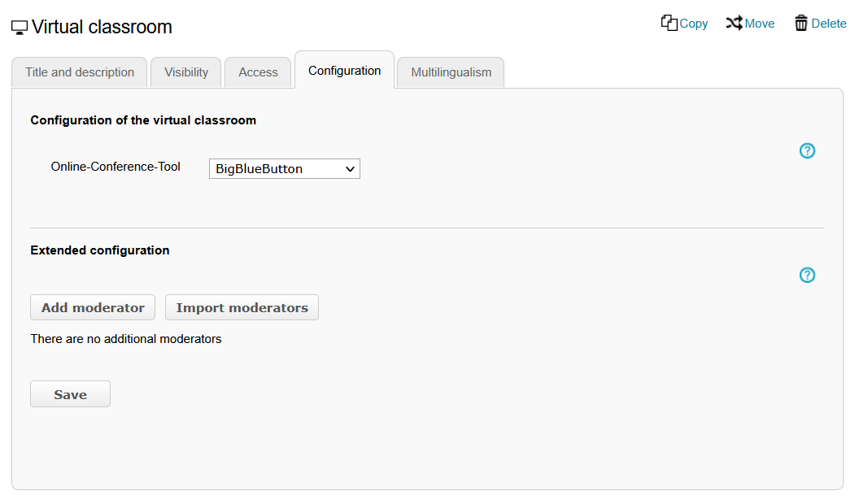Click the help icon under Extended configuration heading
Image resolution: width=868 pixels, height=504 pixels.
807,275
